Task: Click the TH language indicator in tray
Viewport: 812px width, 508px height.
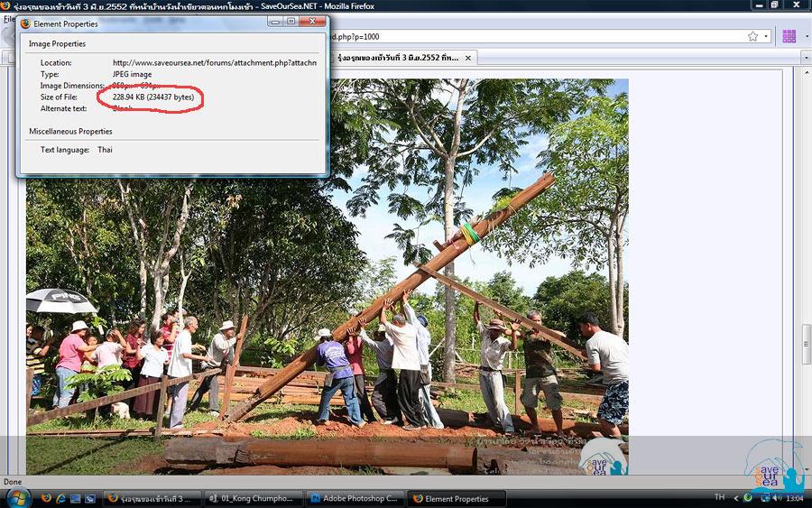Action: coord(719,497)
